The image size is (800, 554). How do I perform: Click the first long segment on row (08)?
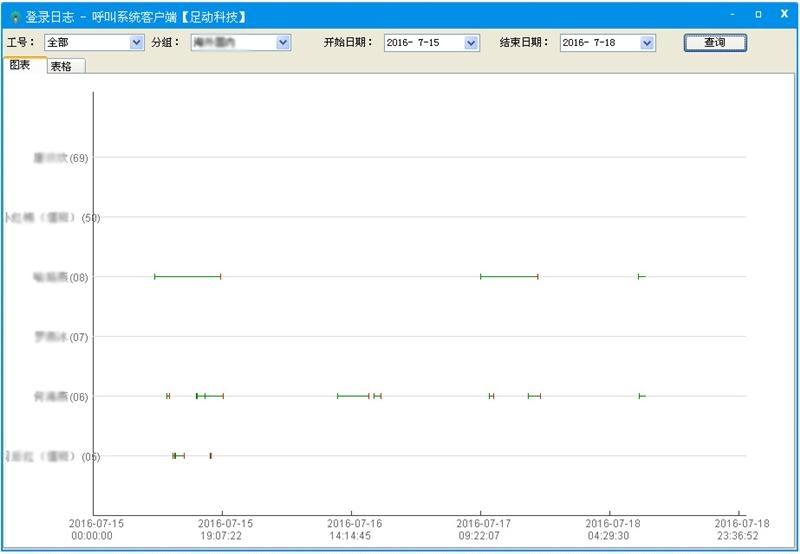[x=187, y=276]
